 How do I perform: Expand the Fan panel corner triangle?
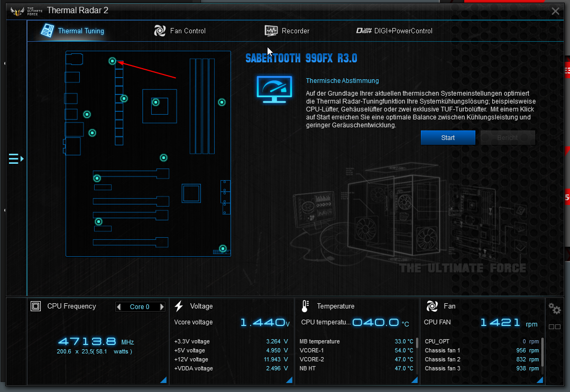540,380
